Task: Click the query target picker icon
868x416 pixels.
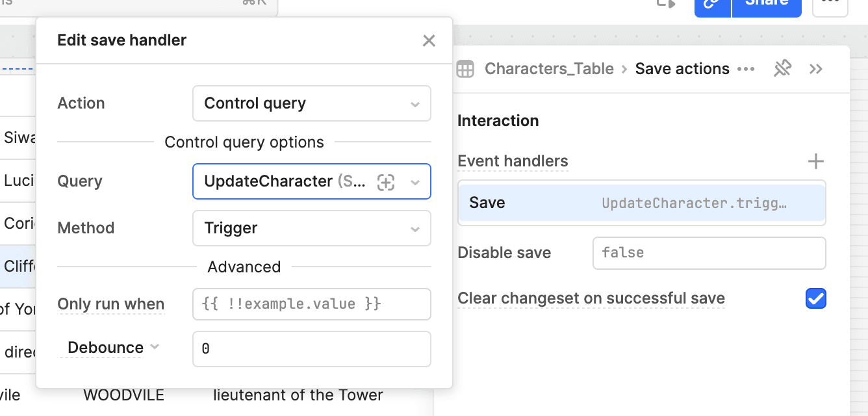Action: tap(386, 183)
